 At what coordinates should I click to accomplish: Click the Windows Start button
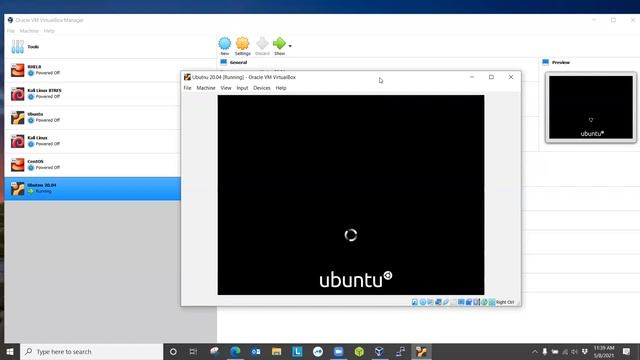10,351
